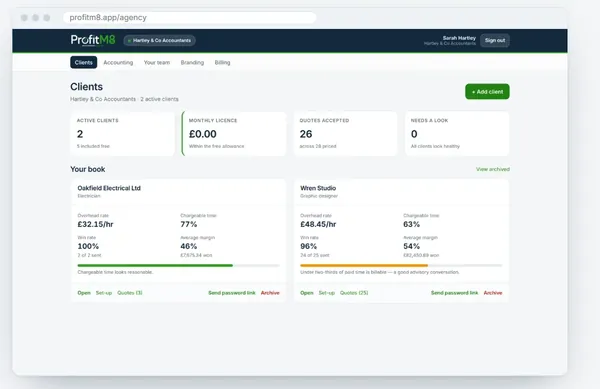Open the Hartley & Co Accountants badge
Screen dimensions: 600x389
(x=159, y=41)
